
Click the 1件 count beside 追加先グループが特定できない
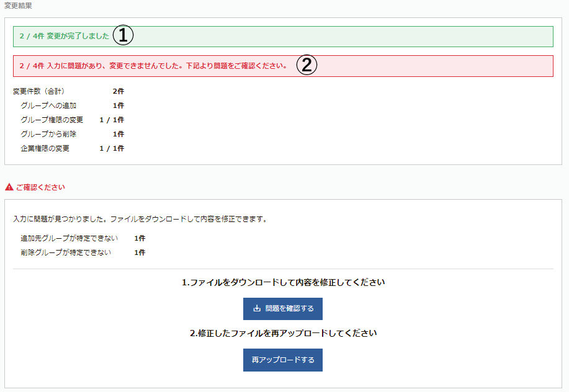140,238
